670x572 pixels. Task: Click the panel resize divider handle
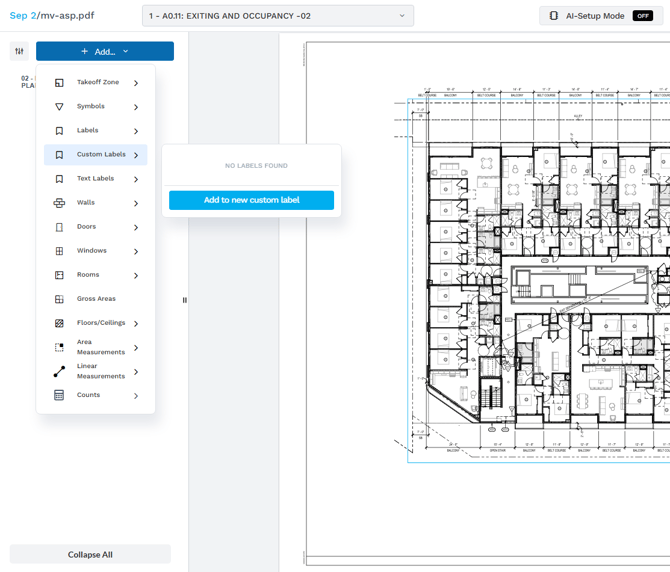tap(184, 300)
